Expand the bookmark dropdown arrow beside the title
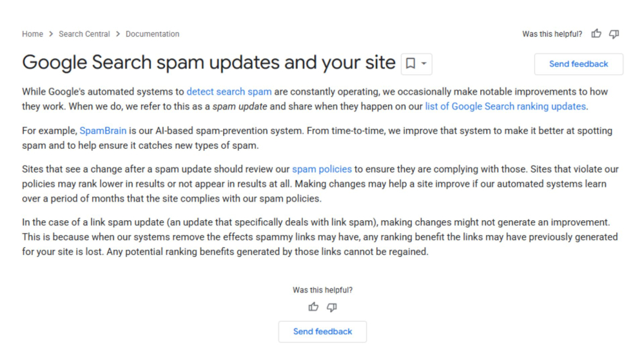The height and width of the screenshot is (362, 644). 424,64
